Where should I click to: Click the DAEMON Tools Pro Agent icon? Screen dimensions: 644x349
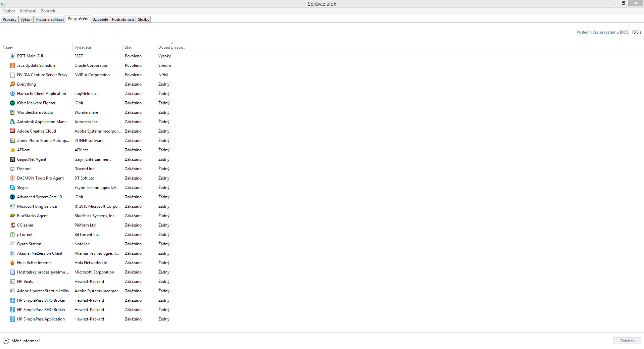[x=12, y=178]
